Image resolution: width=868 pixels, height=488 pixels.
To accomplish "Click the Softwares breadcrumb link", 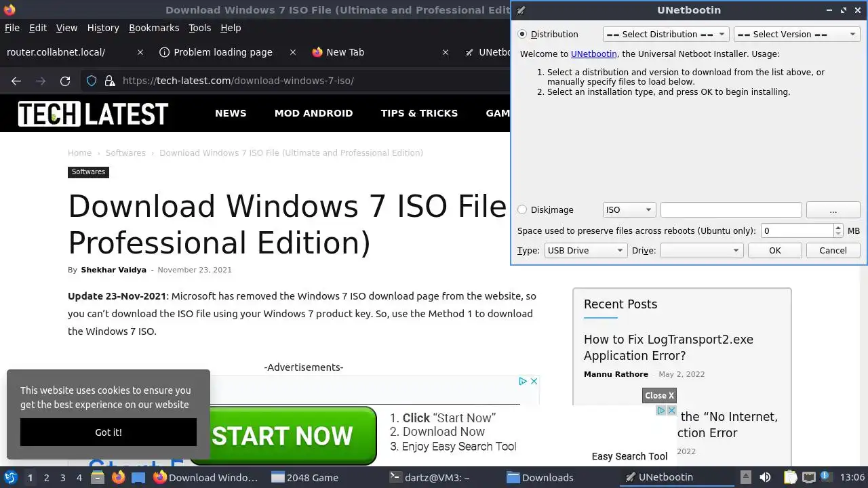I will coord(125,153).
